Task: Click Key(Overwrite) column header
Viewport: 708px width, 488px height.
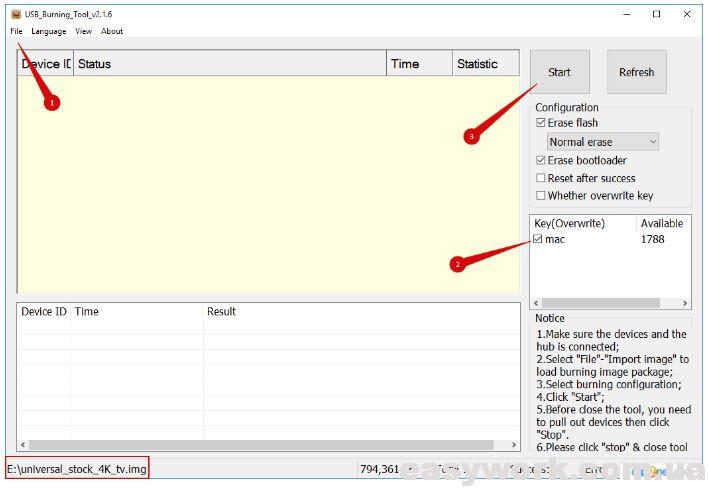Action: [x=583, y=223]
